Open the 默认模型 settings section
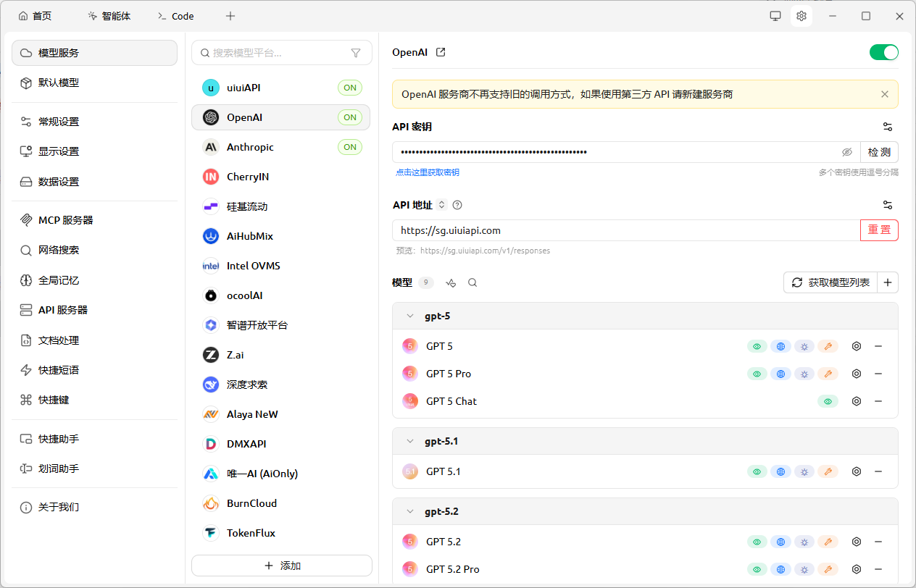This screenshot has width=916, height=588. pyautogui.click(x=59, y=83)
